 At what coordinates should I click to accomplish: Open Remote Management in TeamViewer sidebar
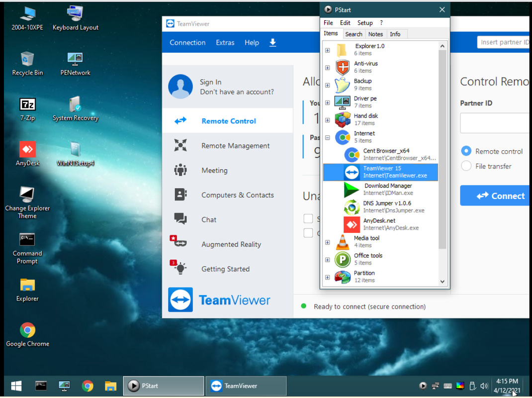click(228, 146)
